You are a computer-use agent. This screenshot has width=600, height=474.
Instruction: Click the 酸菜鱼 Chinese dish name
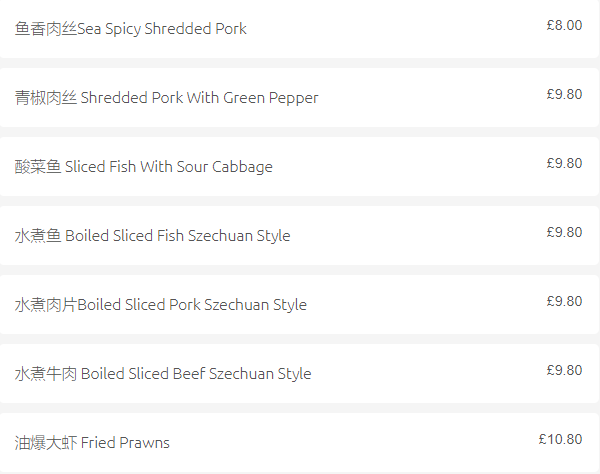pos(38,167)
